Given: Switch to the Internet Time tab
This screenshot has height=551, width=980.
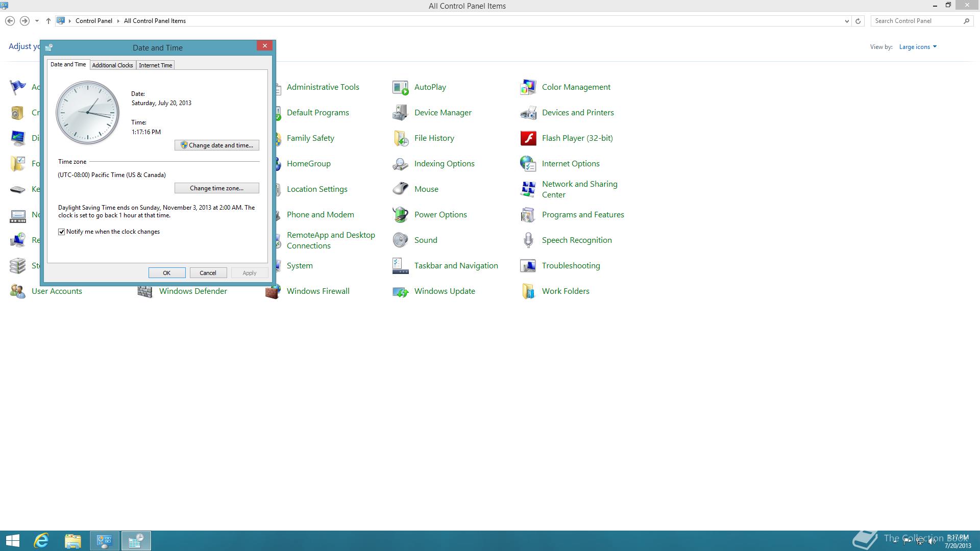Looking at the screenshot, I should tap(156, 65).
